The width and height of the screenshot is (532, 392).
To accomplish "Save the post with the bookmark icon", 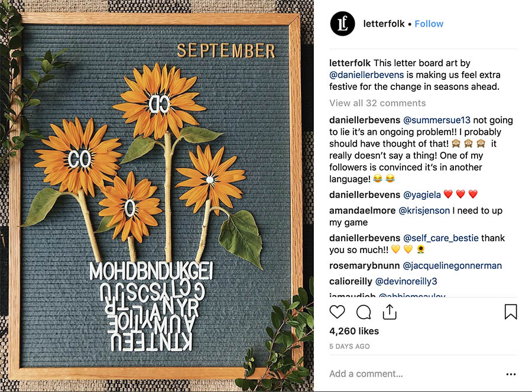I will (511, 312).
